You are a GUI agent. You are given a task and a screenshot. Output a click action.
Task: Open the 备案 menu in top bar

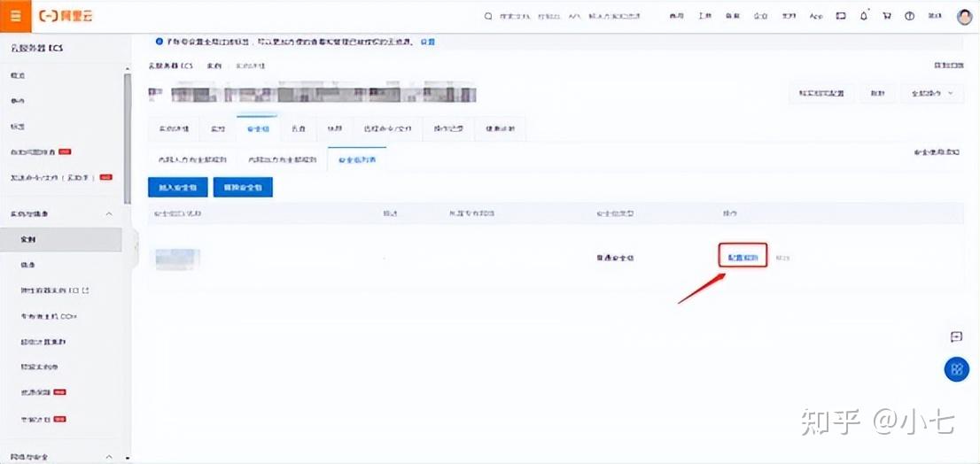733,16
